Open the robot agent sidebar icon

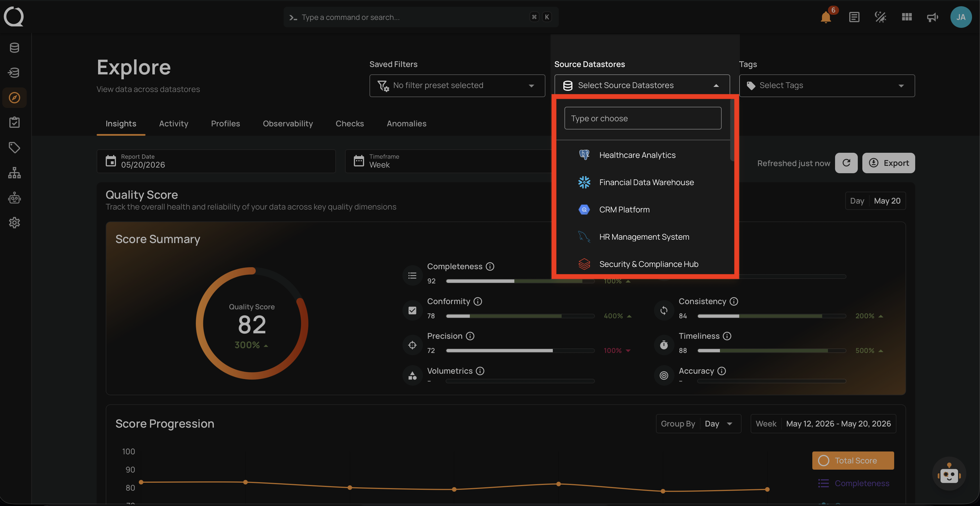pyautogui.click(x=14, y=198)
